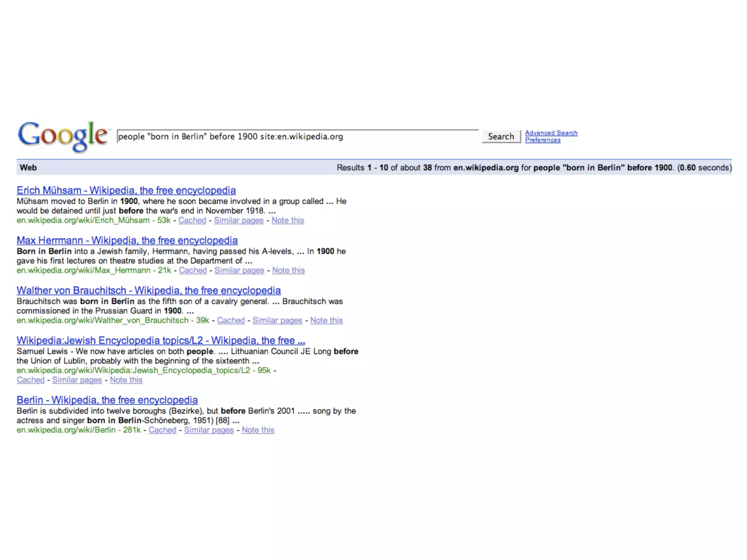The height and width of the screenshot is (560, 747).
Task: Open Similar pages for the Jewish Encyclopedia topics result
Action: click(x=77, y=380)
